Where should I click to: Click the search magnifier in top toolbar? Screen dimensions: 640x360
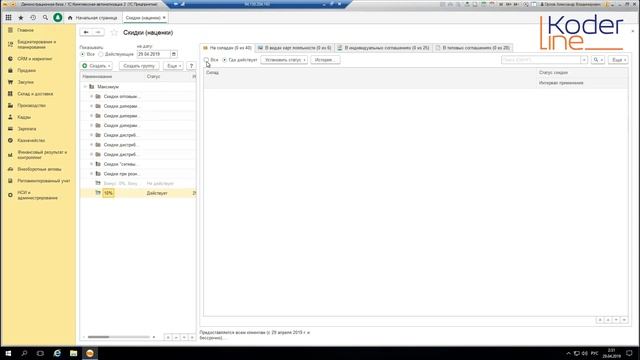(45, 18)
